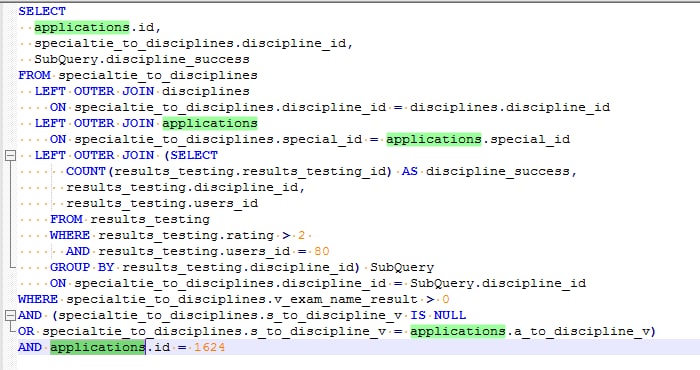This screenshot has width=700, height=370.
Task: Click the number 80 after users_id =
Action: [321, 251]
